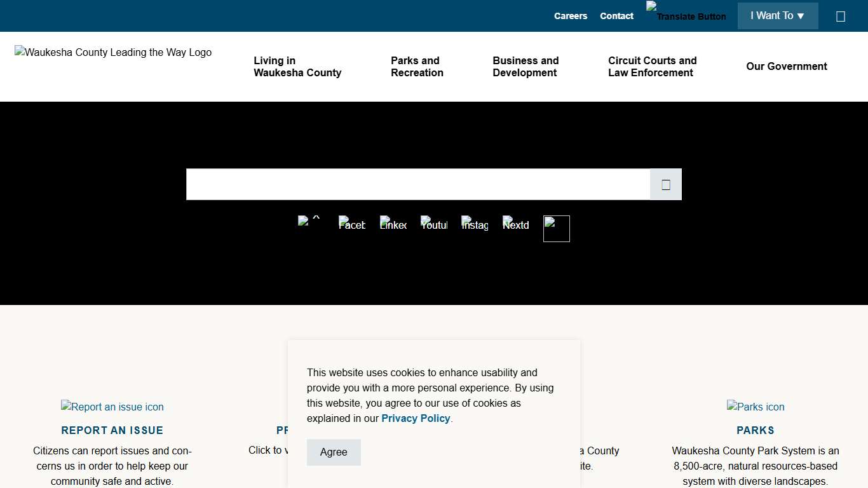The height and width of the screenshot is (488, 868).
Task: Click the Parks icon image
Action: [x=756, y=407]
